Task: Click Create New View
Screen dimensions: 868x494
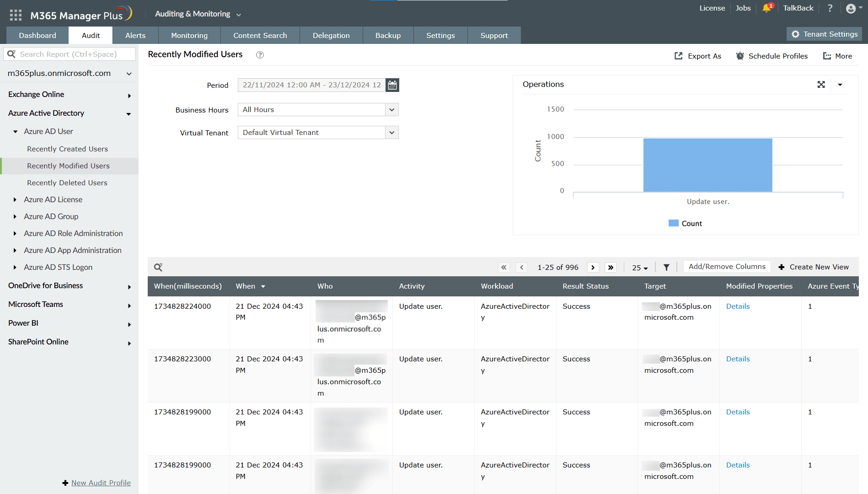Action: point(814,267)
